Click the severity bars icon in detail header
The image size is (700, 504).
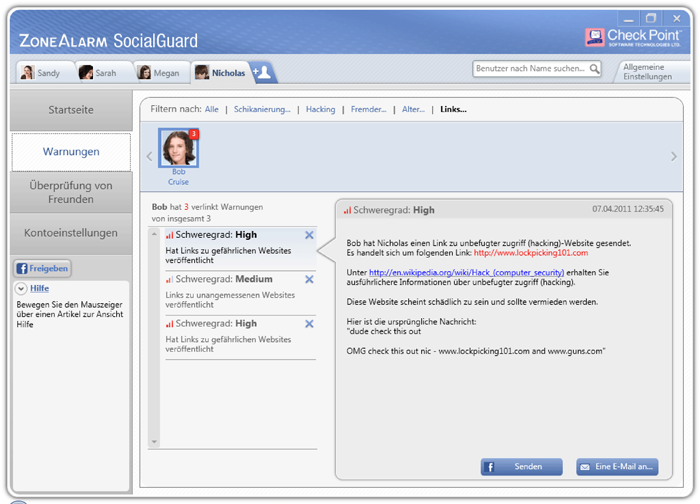(347, 210)
